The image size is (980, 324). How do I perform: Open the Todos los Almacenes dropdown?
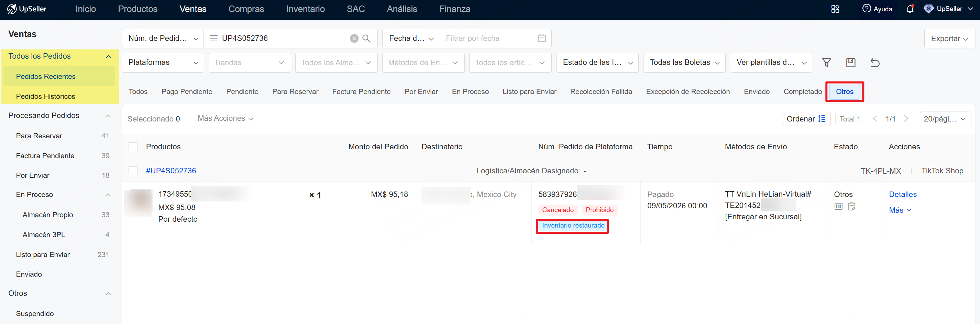[336, 63]
